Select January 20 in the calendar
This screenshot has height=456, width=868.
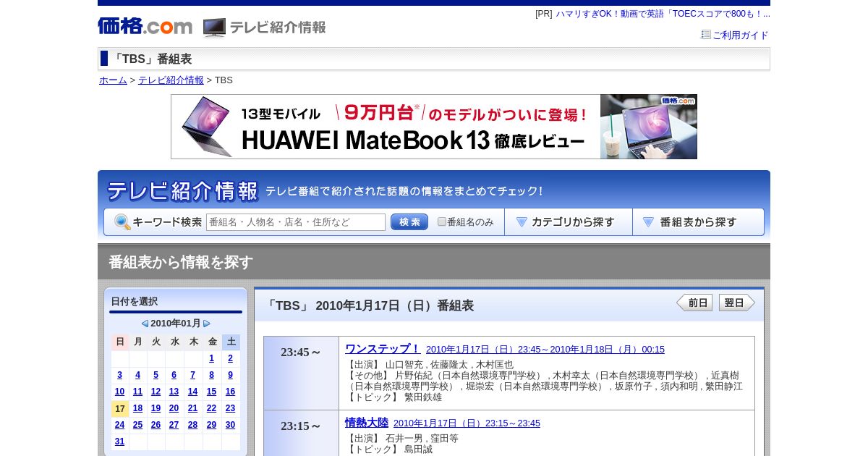(x=174, y=408)
